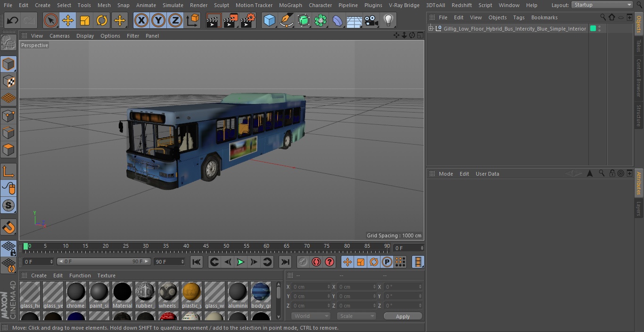
Task: Play the animation forward
Action: tap(240, 262)
